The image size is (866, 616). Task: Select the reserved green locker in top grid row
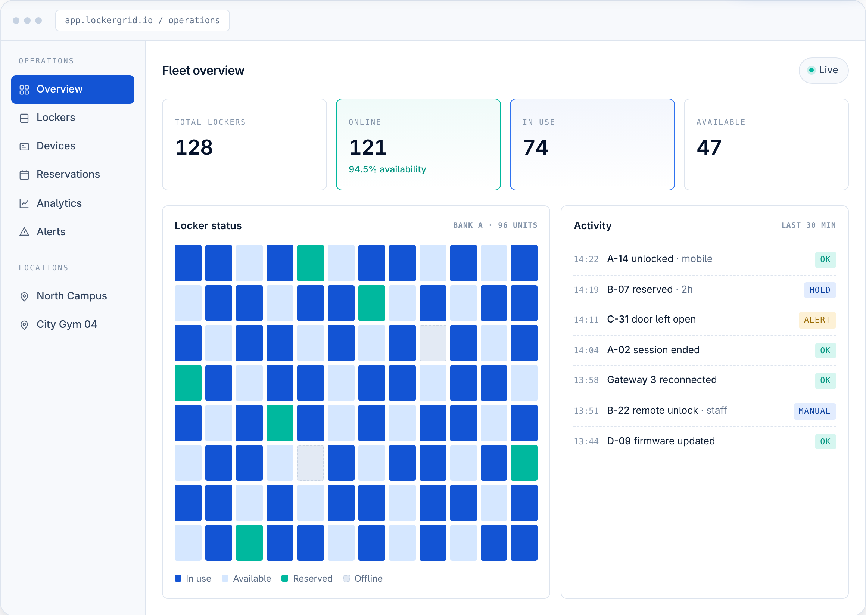(311, 263)
